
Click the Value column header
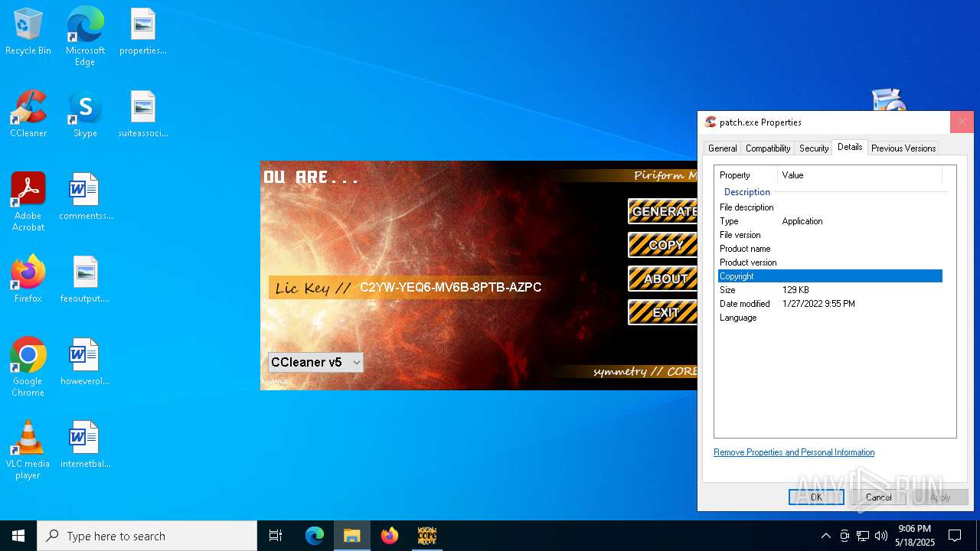[859, 175]
